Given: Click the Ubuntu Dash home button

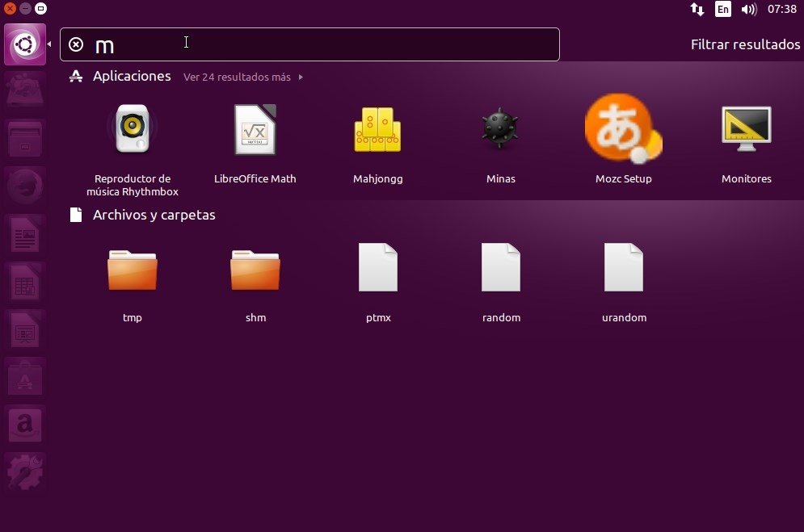Looking at the screenshot, I should [x=25, y=44].
